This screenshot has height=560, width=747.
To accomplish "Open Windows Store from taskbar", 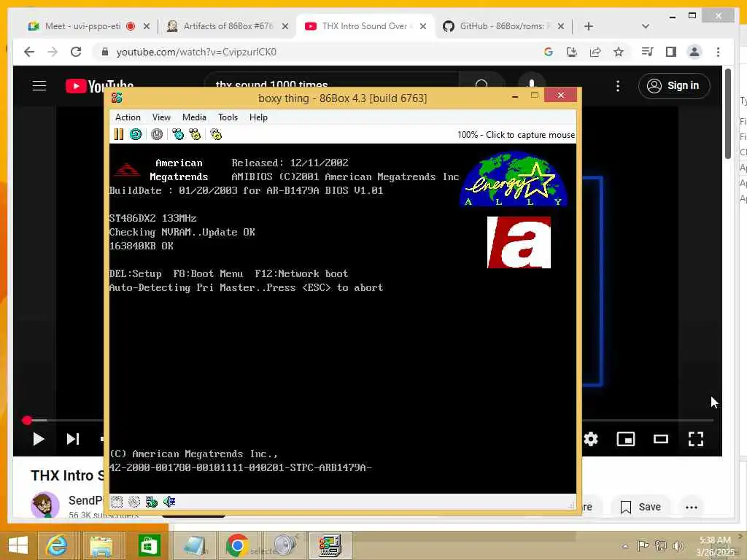I will click(149, 545).
